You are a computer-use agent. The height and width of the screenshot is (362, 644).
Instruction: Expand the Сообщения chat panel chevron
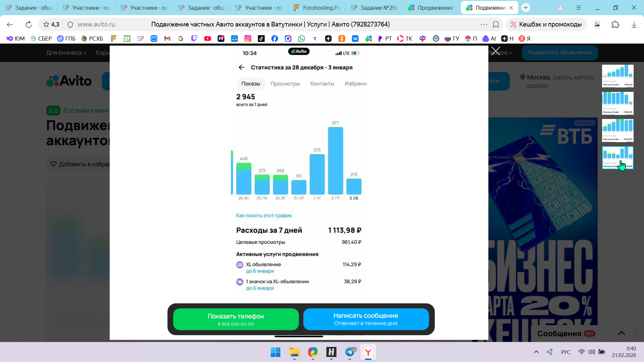[621, 333]
